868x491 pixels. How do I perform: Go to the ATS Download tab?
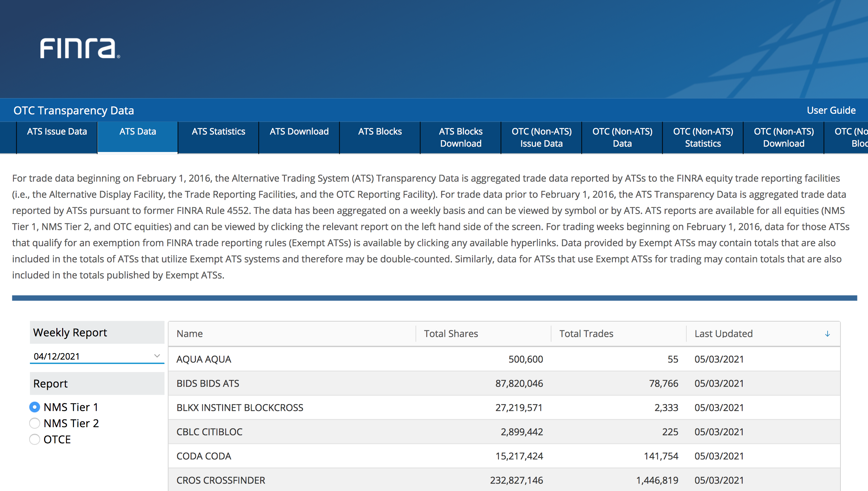tap(299, 137)
